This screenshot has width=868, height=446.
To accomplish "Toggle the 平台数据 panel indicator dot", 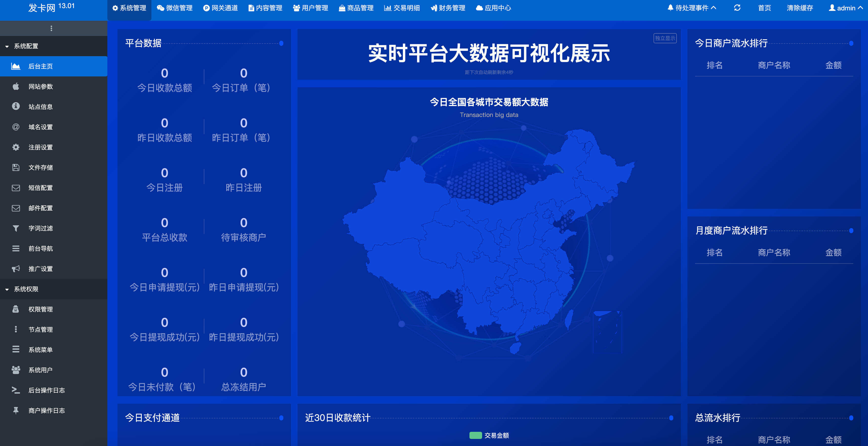I will pos(282,44).
